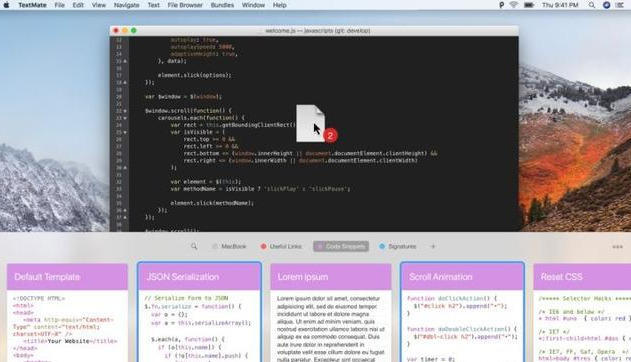The image size is (631, 362).
Task: Select the Lorem Ipsum snippet card
Action: point(331,313)
